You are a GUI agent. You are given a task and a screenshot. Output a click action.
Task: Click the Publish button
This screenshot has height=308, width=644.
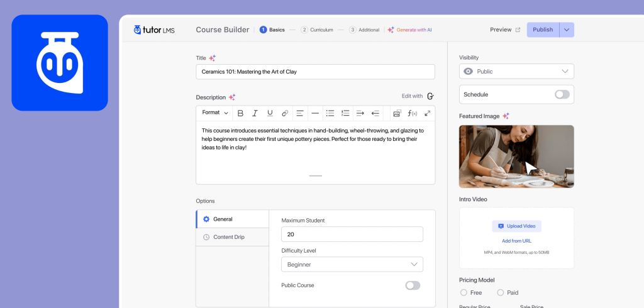point(543,30)
